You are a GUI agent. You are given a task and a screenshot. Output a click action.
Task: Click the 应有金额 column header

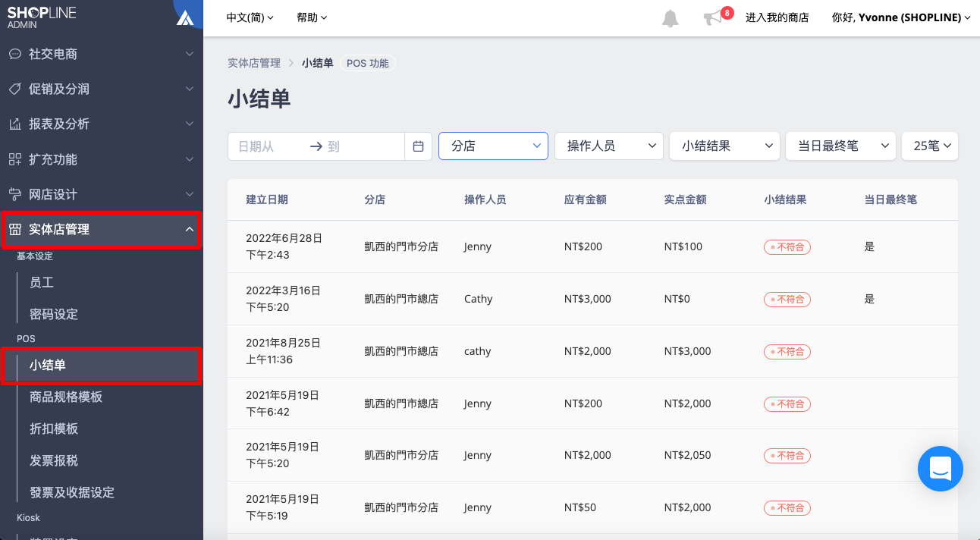coord(586,199)
